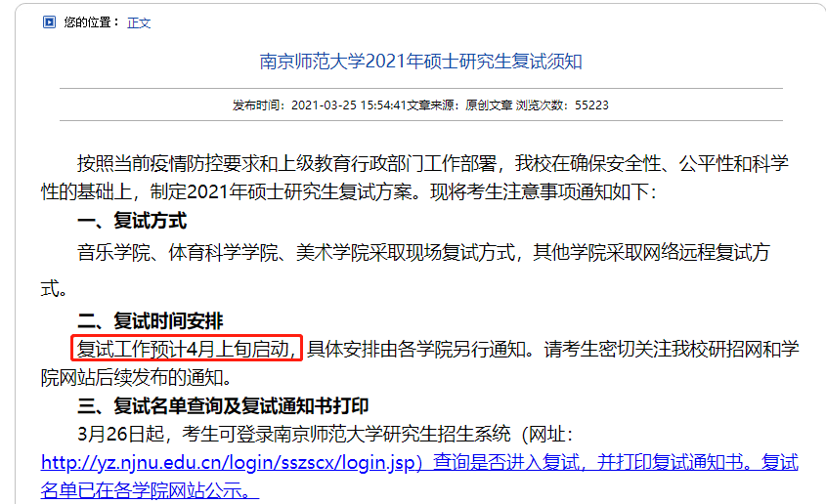Click the 您的位置 breadcrumb label
This screenshot has width=826, height=504.
91,22
